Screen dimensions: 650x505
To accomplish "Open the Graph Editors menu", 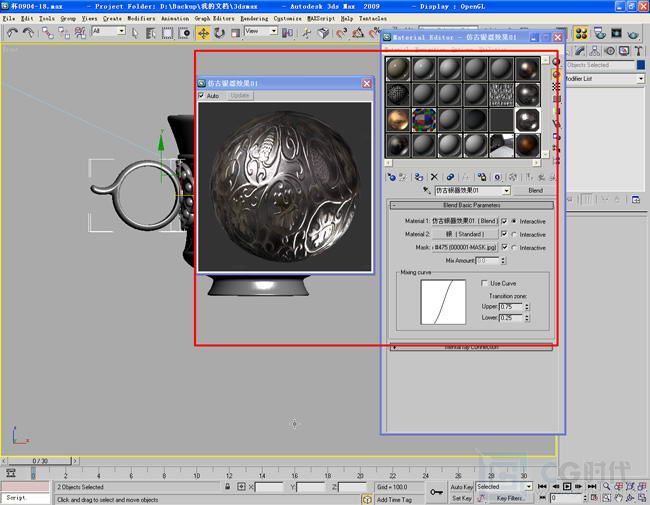I will pos(214,19).
